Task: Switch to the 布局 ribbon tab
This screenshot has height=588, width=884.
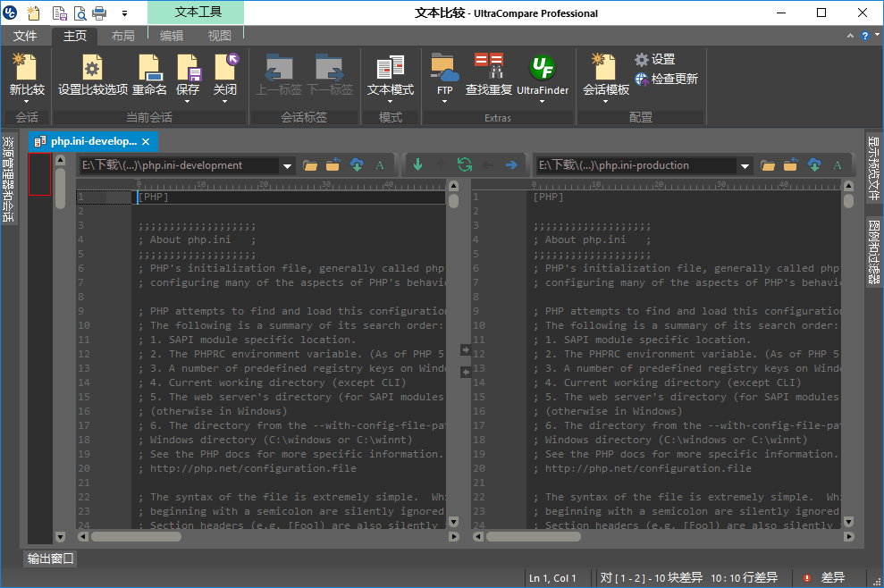Action: 123,36
